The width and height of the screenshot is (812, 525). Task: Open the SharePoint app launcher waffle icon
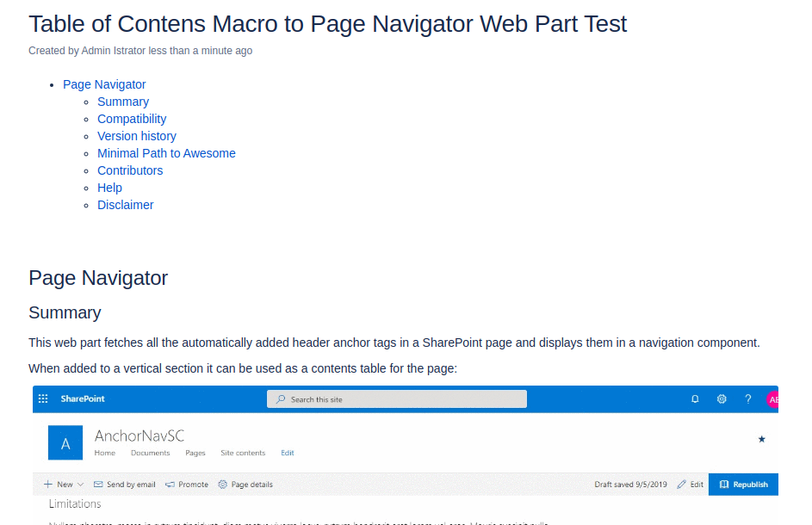point(43,398)
